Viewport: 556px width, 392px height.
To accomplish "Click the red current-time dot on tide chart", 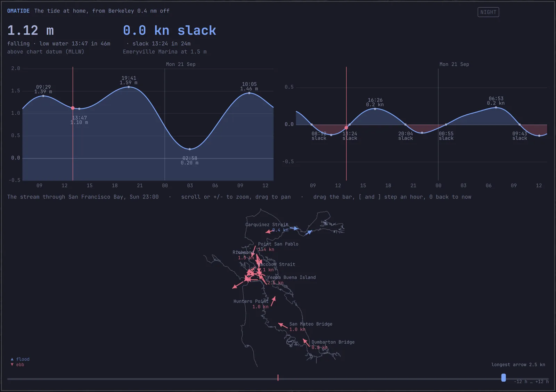I will pyautogui.click(x=73, y=108).
